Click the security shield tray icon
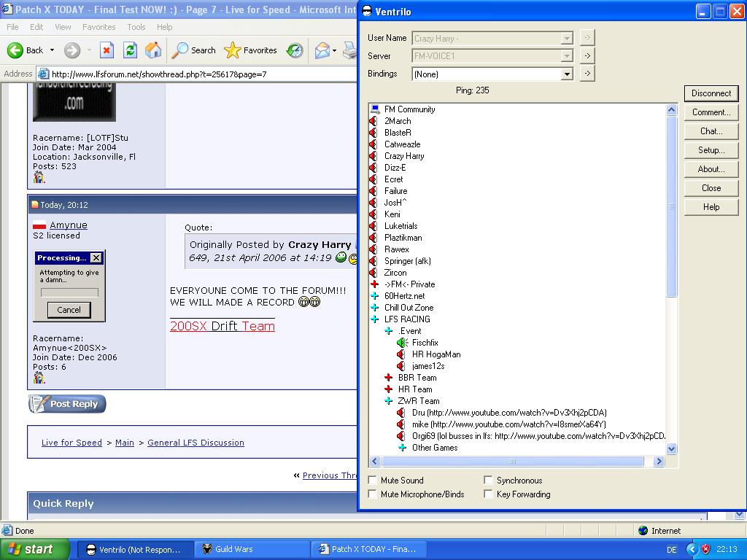Screen dimensions: 747x560 tap(706, 549)
